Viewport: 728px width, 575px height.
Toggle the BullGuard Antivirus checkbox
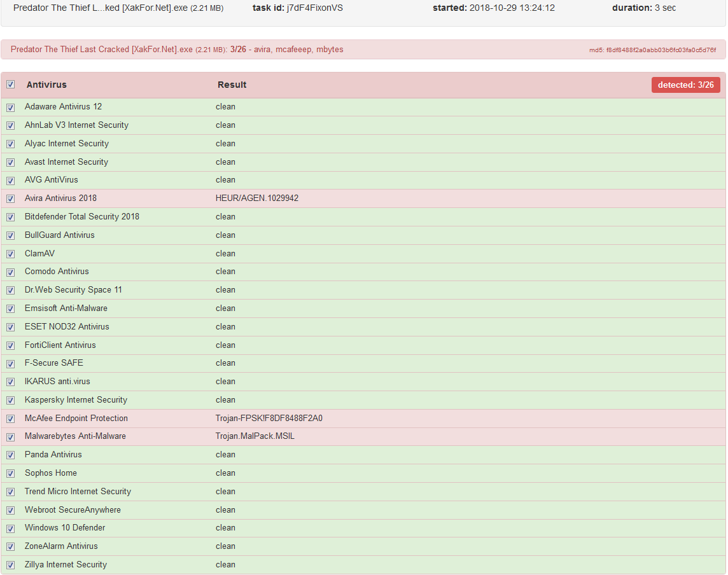tap(11, 236)
